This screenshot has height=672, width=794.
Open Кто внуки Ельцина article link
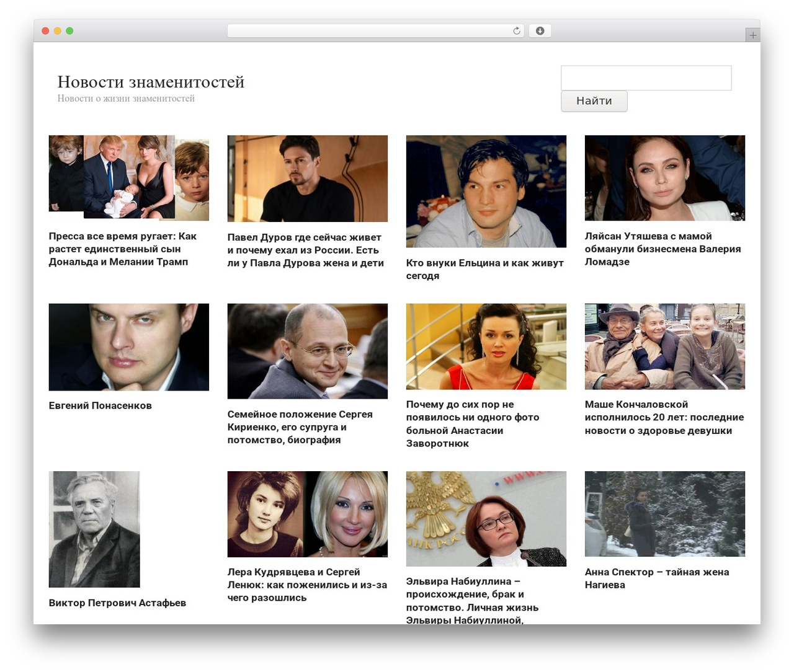[x=485, y=270]
